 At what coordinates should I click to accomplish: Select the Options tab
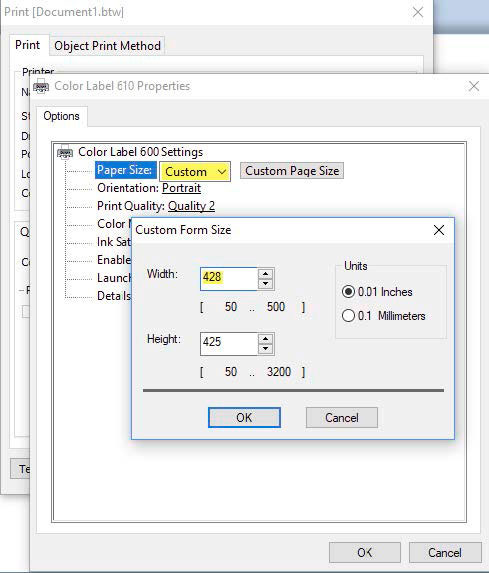(x=61, y=116)
